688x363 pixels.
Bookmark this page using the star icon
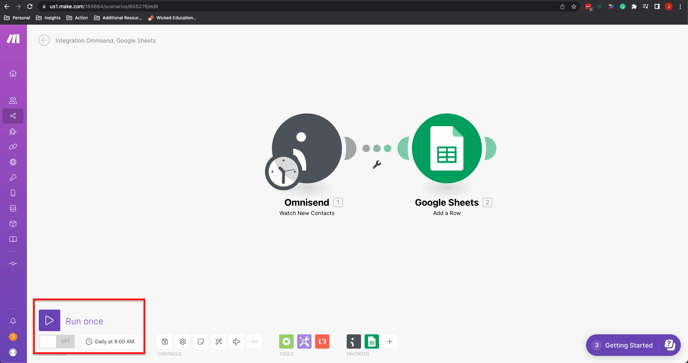(x=573, y=7)
